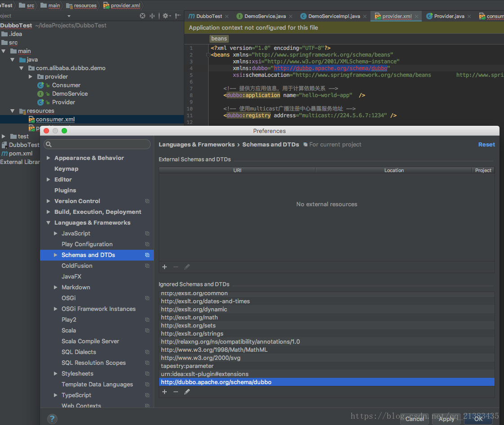The height and width of the screenshot is (425, 504).
Task: Click the hide project panel icon
Action: [178, 16]
